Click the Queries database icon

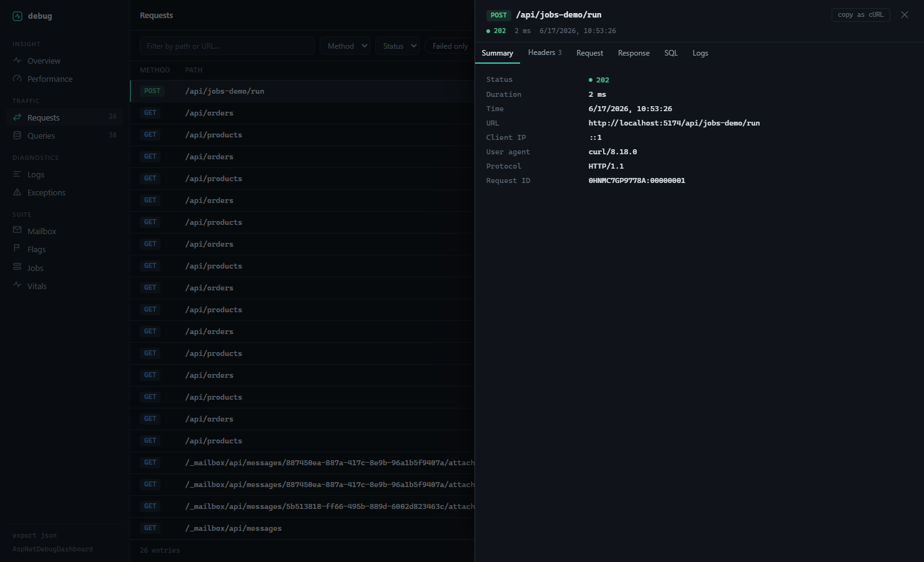pos(17,136)
